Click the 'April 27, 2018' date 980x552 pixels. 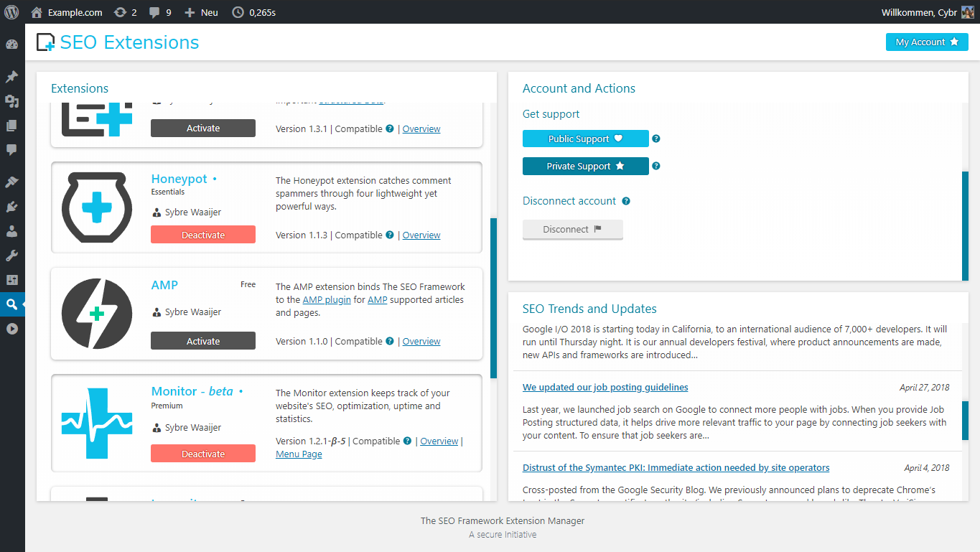pos(924,388)
